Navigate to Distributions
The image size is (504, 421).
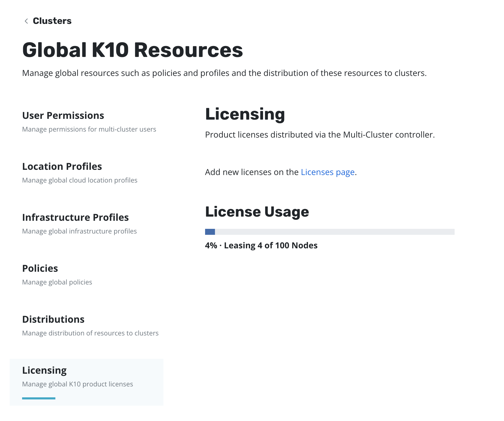[53, 319]
